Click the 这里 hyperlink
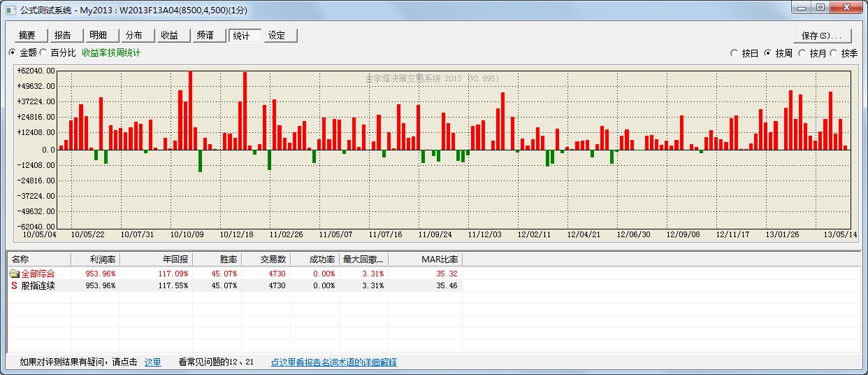The width and height of the screenshot is (868, 375). click(x=152, y=362)
